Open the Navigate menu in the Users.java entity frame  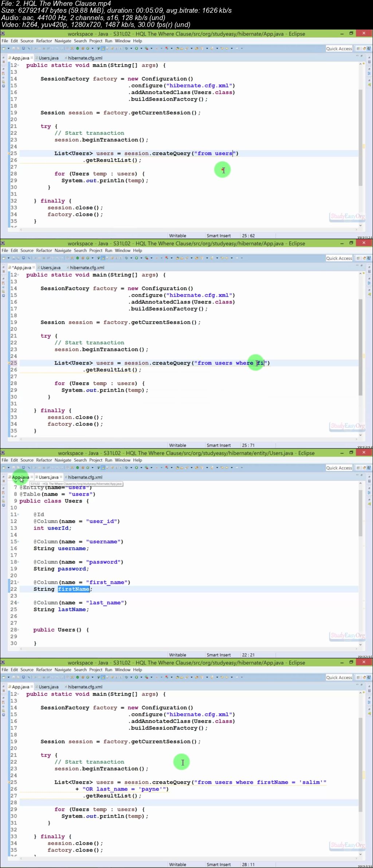click(x=63, y=460)
